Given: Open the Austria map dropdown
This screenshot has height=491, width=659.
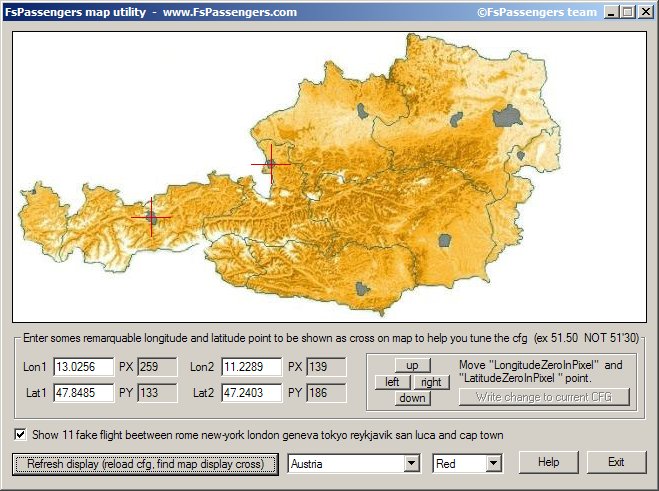Looking at the screenshot, I should pos(412,464).
